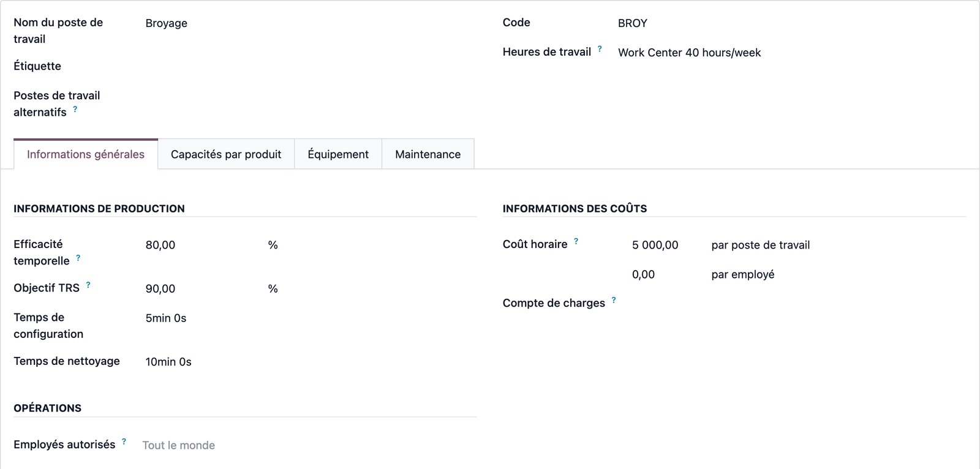
Task: Switch to Capacités par produit tab
Action: point(226,154)
